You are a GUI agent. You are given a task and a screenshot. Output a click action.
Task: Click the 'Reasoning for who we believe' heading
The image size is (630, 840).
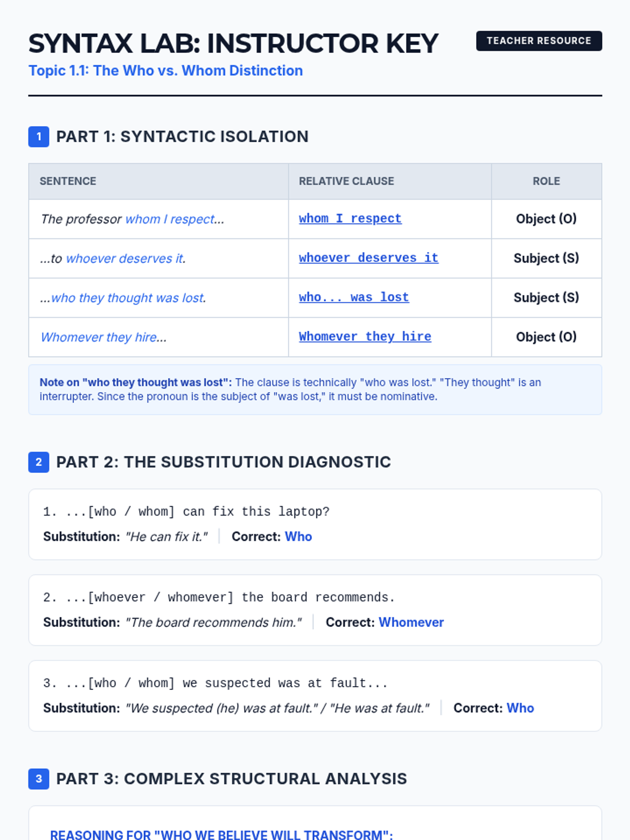(221, 834)
